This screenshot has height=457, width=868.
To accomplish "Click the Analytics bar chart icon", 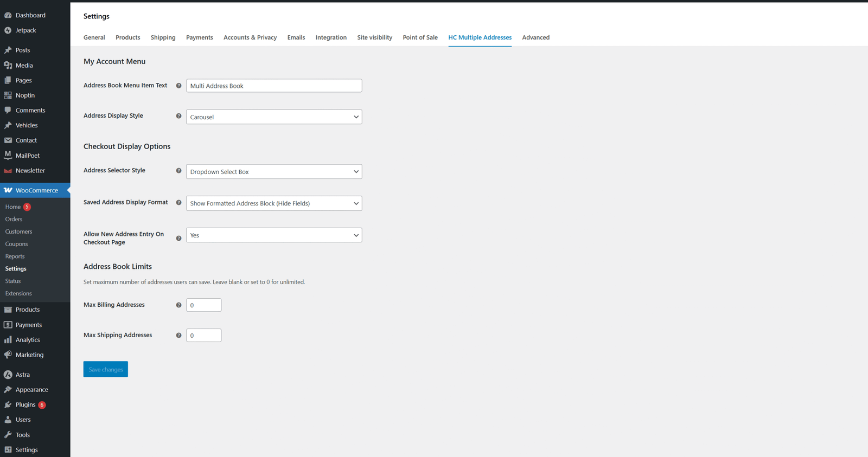I will (x=8, y=340).
